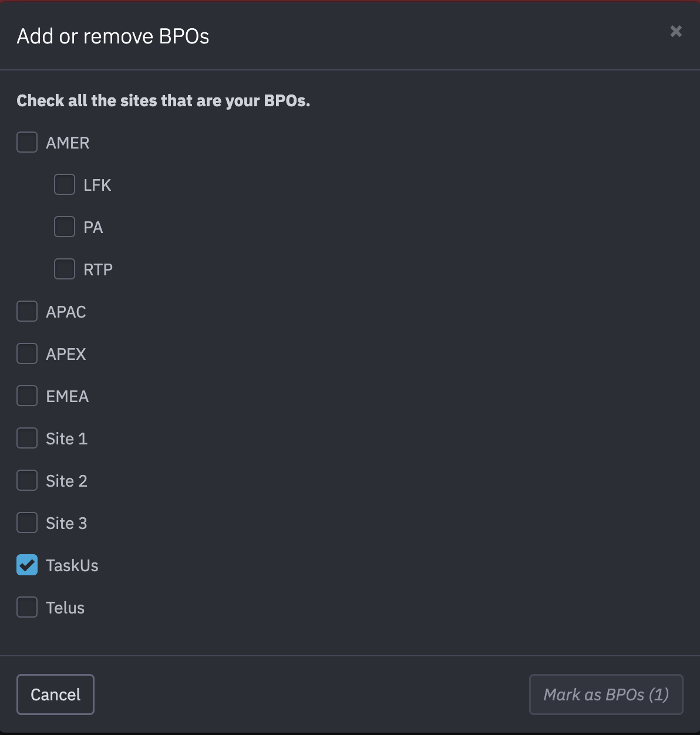The image size is (700, 735).
Task: Check the Telus checkbox
Action: 27,607
